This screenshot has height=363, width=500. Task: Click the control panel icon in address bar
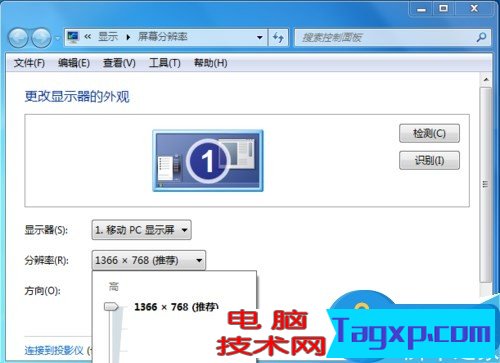pos(73,37)
